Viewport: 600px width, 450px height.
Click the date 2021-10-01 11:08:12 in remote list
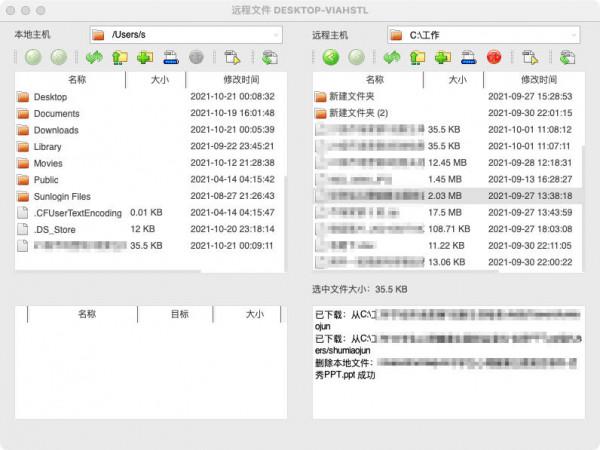530,130
